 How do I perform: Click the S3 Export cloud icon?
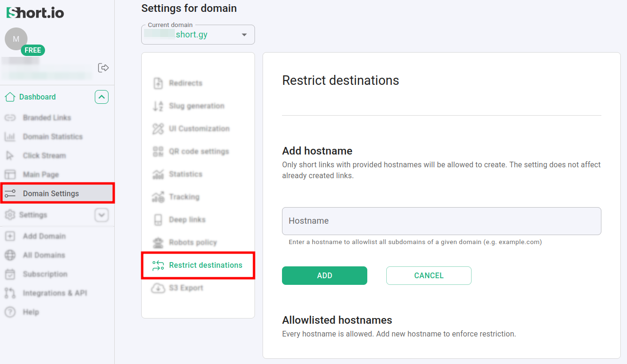(158, 288)
